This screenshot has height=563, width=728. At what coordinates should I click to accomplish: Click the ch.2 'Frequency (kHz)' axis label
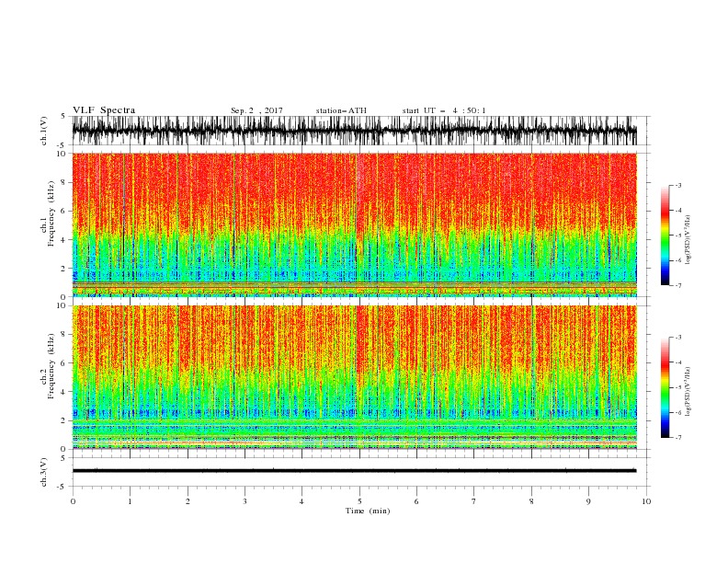pyautogui.click(x=51, y=366)
